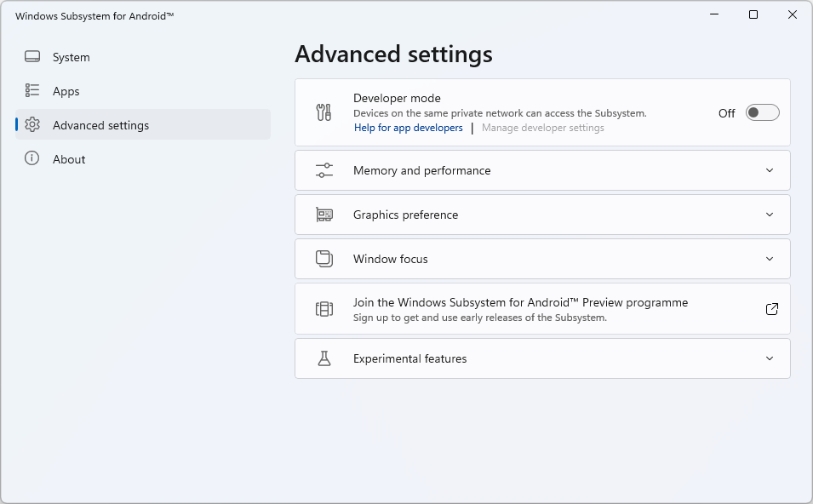
Task: Click the Developer mode title text
Action: [397, 98]
